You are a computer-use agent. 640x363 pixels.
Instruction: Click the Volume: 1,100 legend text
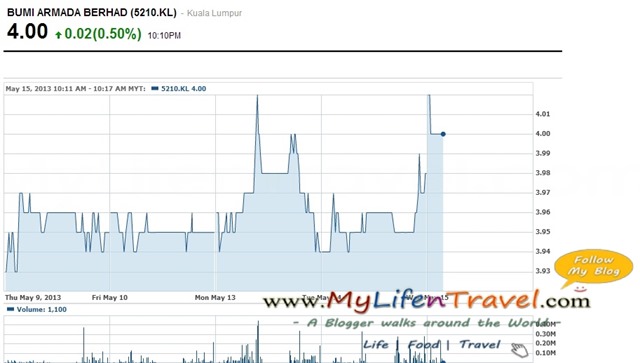tap(42, 310)
